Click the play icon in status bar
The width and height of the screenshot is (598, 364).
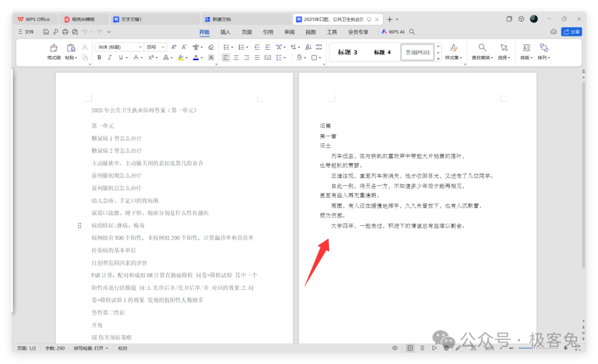(434, 348)
